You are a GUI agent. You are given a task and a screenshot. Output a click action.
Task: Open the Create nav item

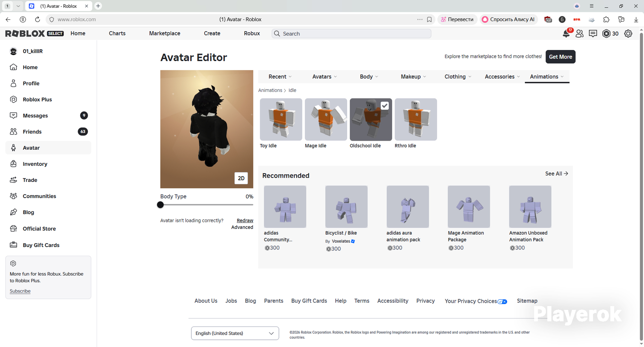coord(212,33)
